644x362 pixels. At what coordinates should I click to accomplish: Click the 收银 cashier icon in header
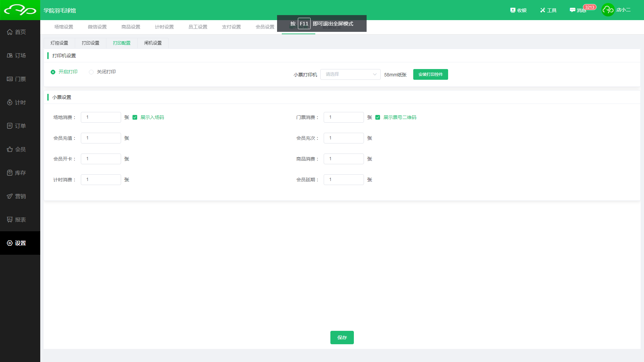pyautogui.click(x=513, y=10)
